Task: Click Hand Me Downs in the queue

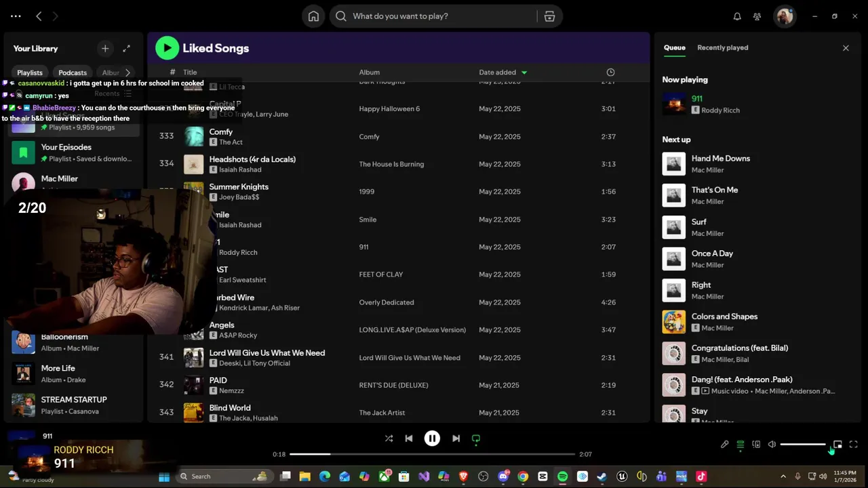Action: [x=721, y=159]
